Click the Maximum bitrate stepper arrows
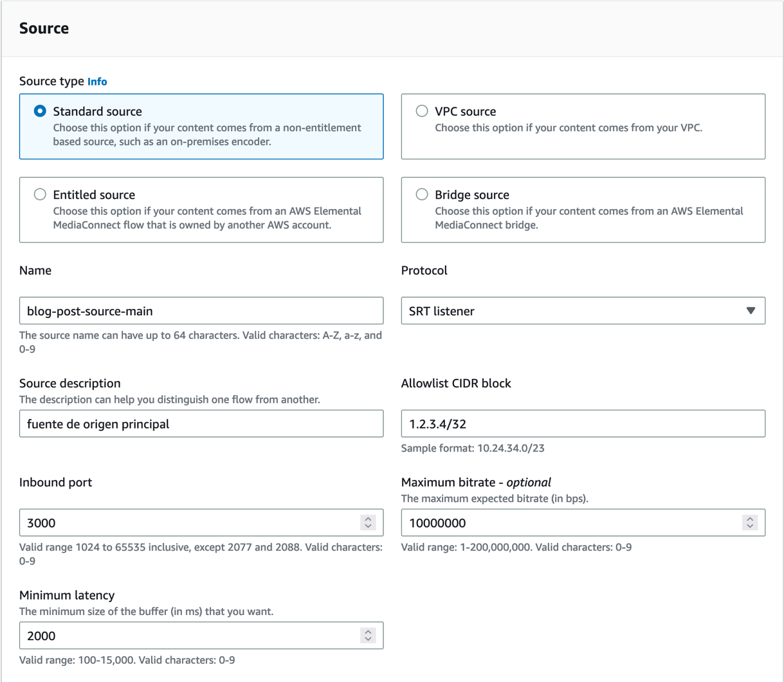 pyautogui.click(x=750, y=522)
